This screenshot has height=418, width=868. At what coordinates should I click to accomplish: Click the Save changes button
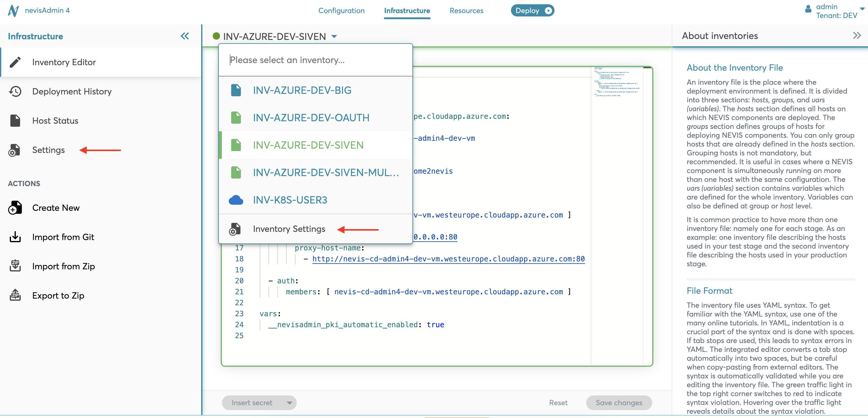(619, 403)
